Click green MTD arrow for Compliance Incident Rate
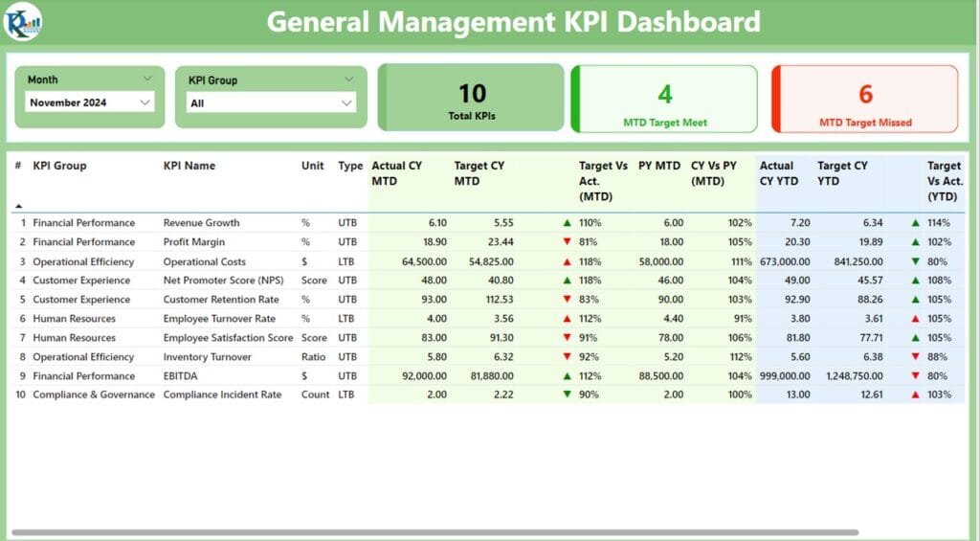This screenshot has width=980, height=541. coord(567,394)
